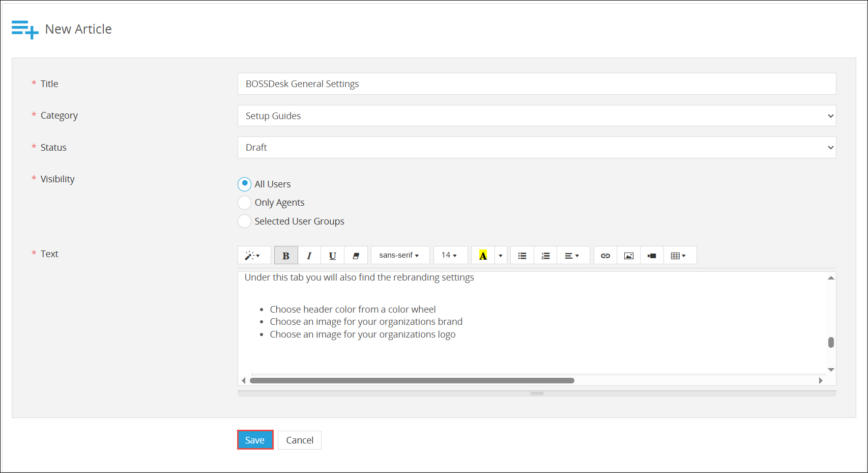Insert a picture with image icon

click(x=629, y=256)
